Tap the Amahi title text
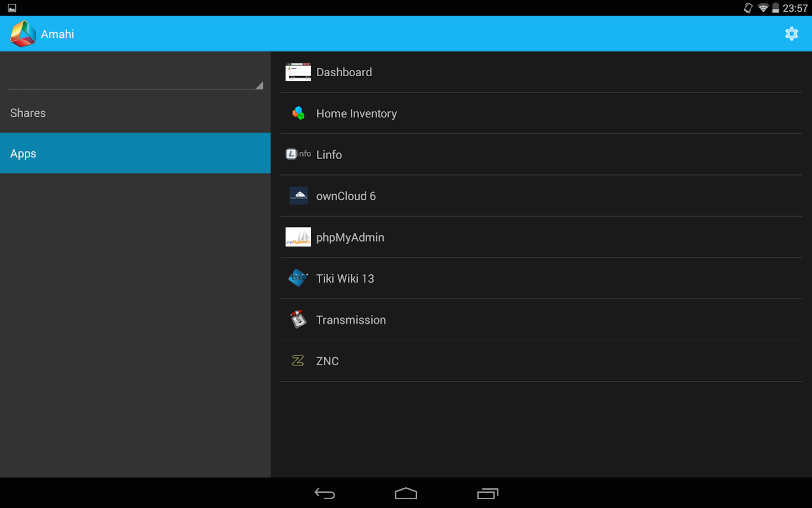This screenshot has width=812, height=508. pyautogui.click(x=58, y=34)
